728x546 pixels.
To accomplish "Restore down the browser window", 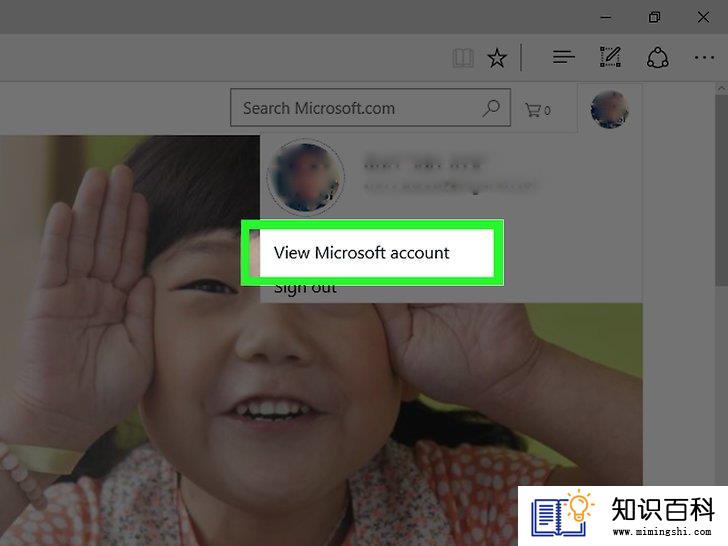I will 655,18.
